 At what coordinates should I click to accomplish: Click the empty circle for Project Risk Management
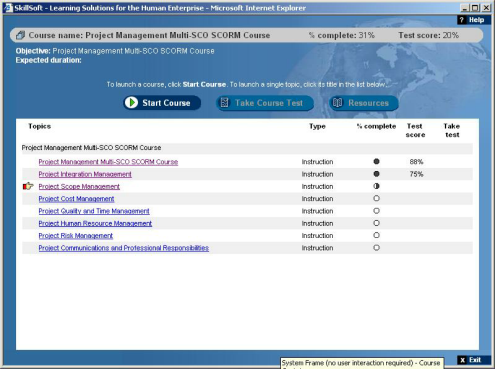click(x=376, y=235)
